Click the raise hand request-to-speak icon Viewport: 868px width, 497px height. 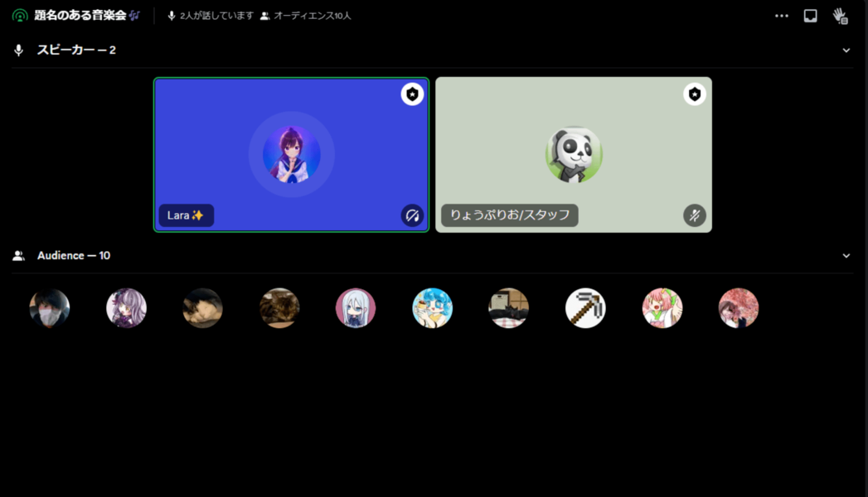[x=839, y=16]
